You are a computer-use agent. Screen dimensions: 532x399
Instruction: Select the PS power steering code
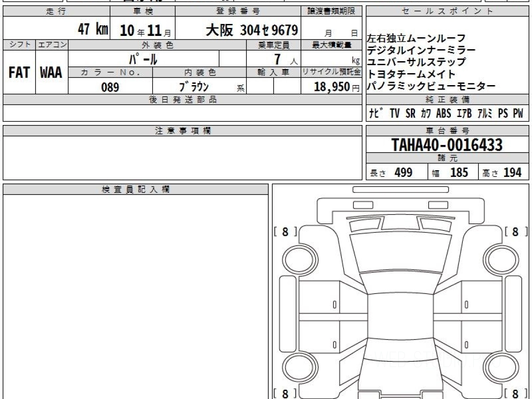pos(503,113)
